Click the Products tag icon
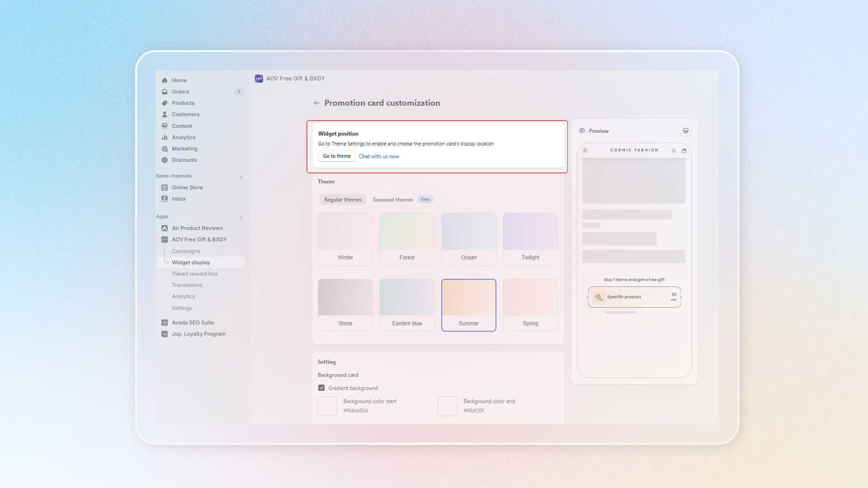The height and width of the screenshot is (488, 868). pyautogui.click(x=165, y=103)
